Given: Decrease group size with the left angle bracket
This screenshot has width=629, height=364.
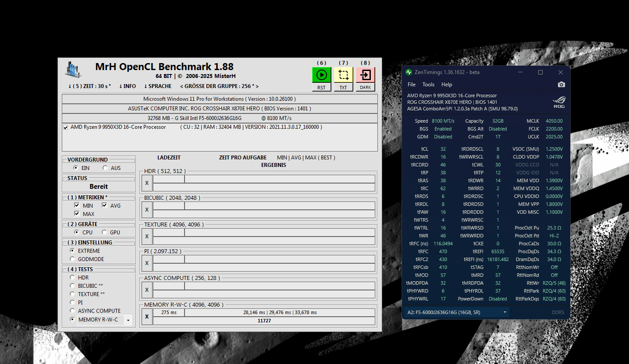Looking at the screenshot, I should (x=181, y=86).
